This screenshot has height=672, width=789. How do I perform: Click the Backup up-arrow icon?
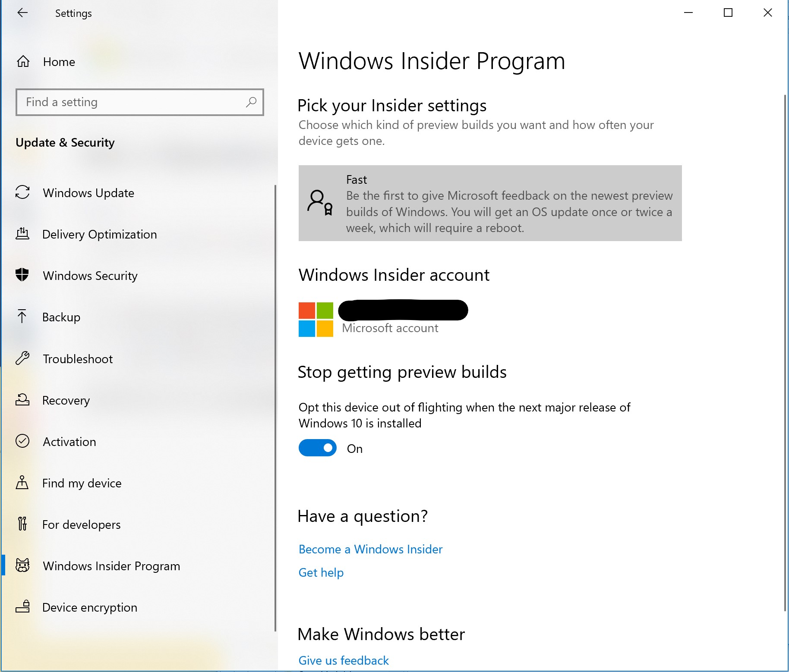point(22,317)
